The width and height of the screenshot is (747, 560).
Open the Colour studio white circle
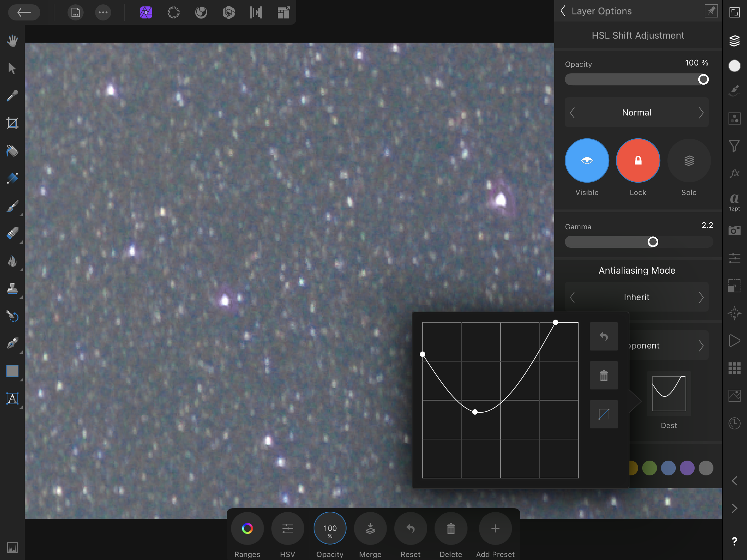(734, 66)
